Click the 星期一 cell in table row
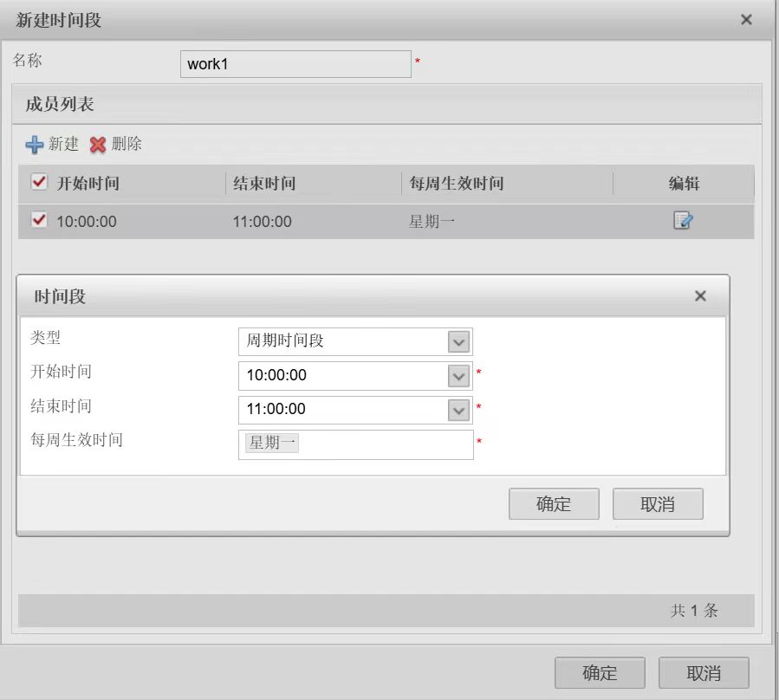 click(432, 222)
